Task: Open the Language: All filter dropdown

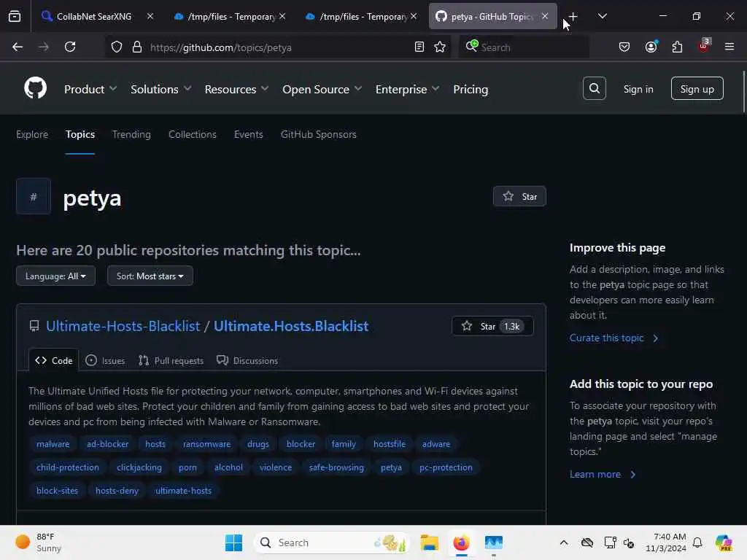Action: pyautogui.click(x=55, y=276)
